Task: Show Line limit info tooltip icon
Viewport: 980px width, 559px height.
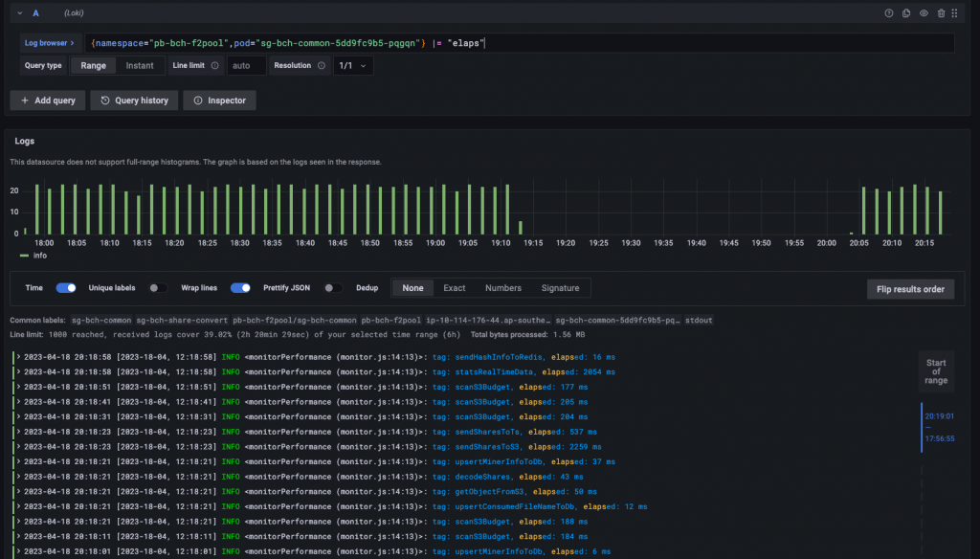Action: (x=215, y=66)
